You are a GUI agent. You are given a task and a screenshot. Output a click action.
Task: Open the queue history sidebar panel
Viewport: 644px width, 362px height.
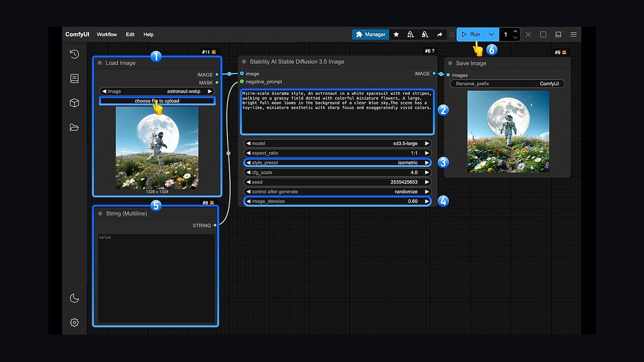point(74,54)
